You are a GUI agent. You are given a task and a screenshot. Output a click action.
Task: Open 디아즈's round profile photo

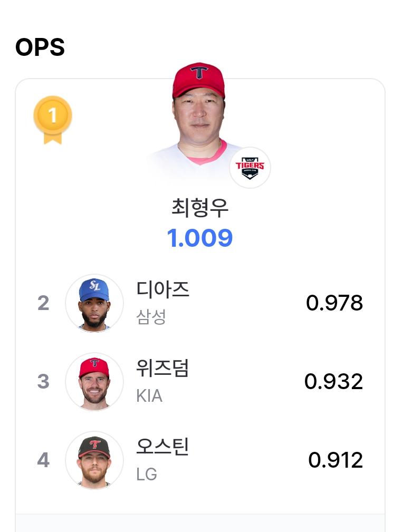pyautogui.click(x=94, y=303)
